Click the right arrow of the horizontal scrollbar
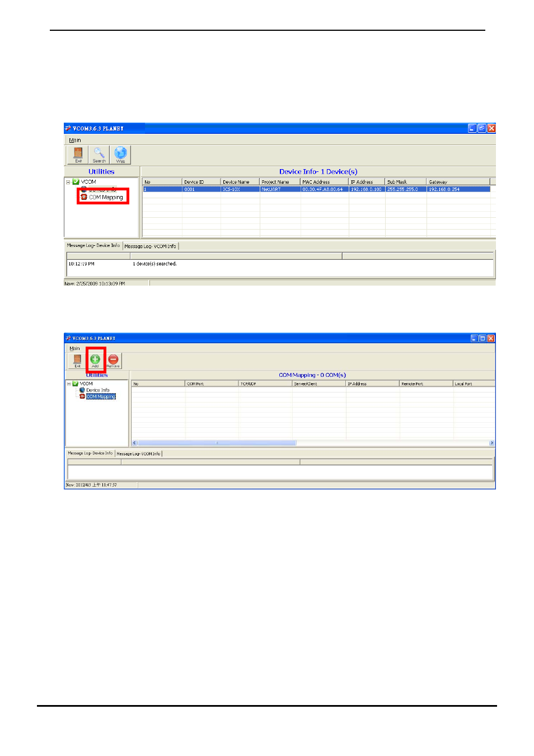 coord(491,443)
